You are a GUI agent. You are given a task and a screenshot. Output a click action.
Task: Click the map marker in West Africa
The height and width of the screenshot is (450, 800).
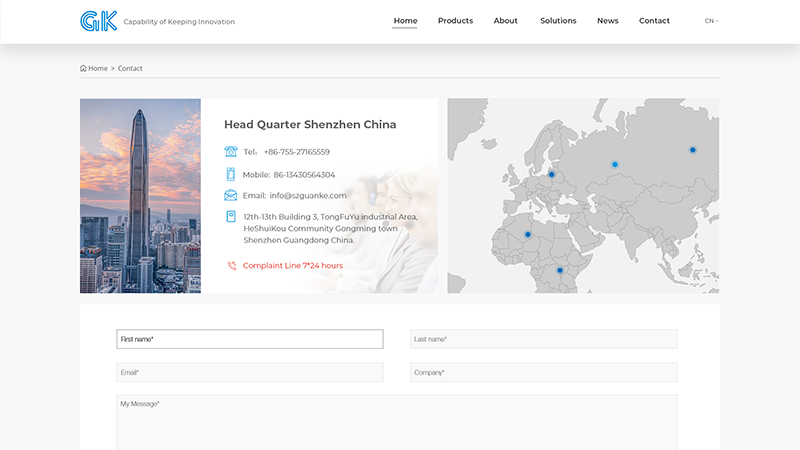click(x=528, y=235)
